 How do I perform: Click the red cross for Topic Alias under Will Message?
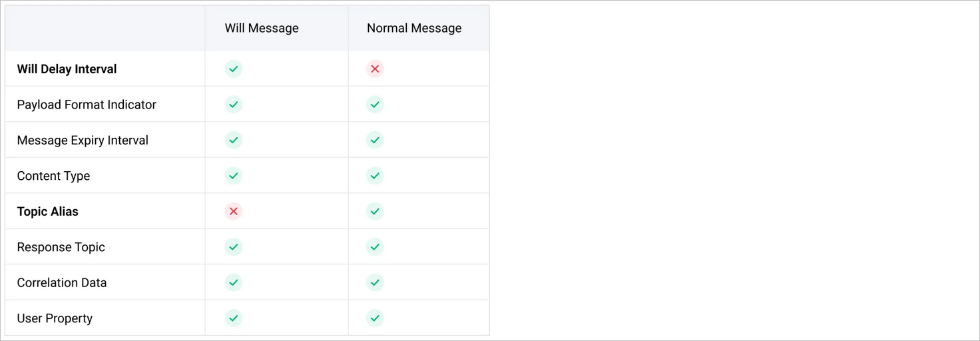point(233,211)
